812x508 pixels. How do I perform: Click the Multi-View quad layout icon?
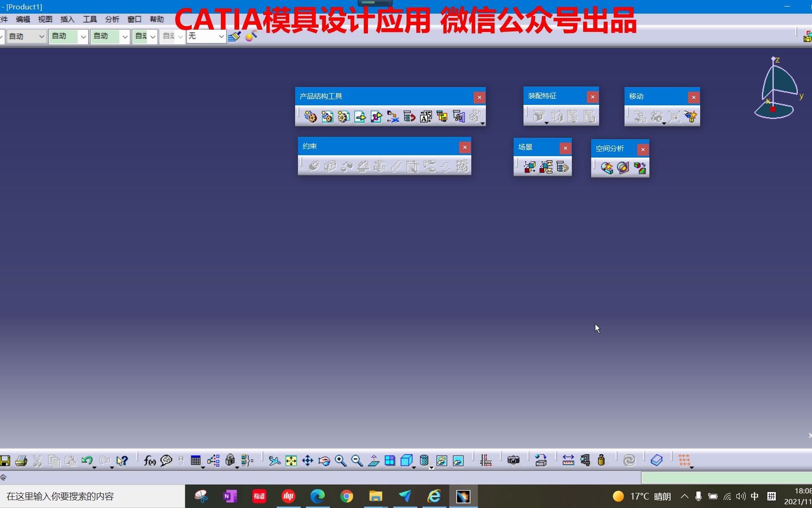pyautogui.click(x=390, y=460)
